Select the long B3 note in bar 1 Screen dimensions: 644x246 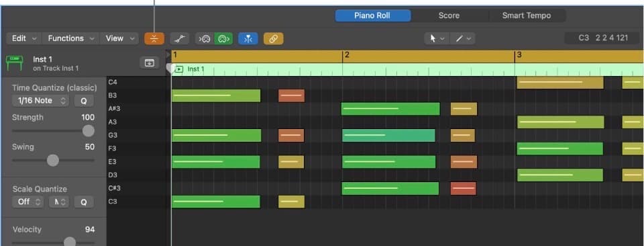click(216, 96)
